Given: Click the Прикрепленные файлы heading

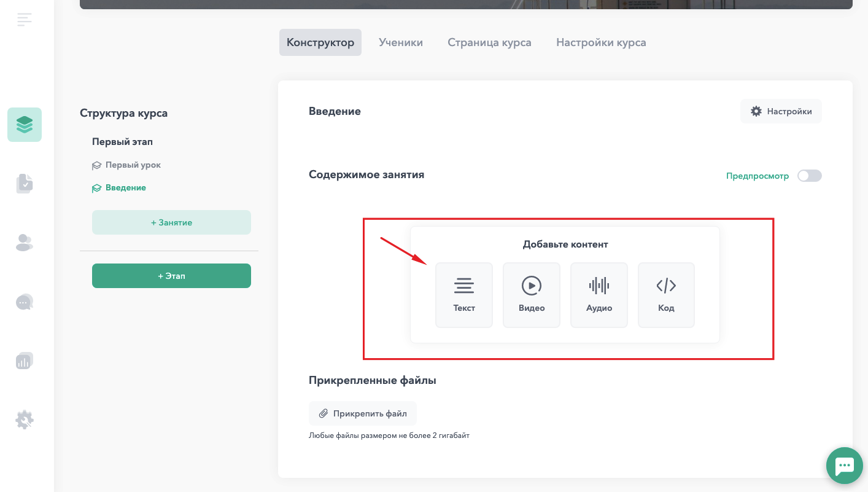Looking at the screenshot, I should click(x=373, y=380).
